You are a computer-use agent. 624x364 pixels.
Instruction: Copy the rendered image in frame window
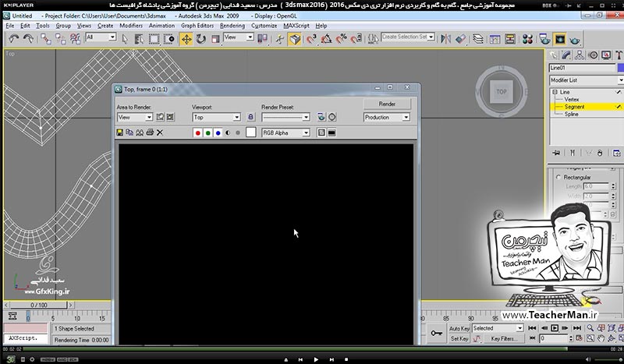[x=129, y=133]
